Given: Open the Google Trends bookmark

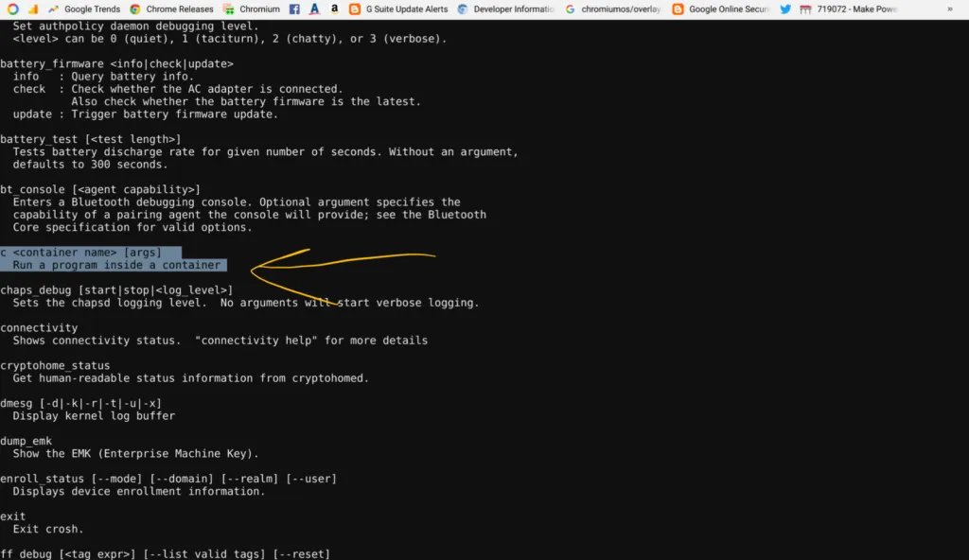Looking at the screenshot, I should [x=84, y=9].
